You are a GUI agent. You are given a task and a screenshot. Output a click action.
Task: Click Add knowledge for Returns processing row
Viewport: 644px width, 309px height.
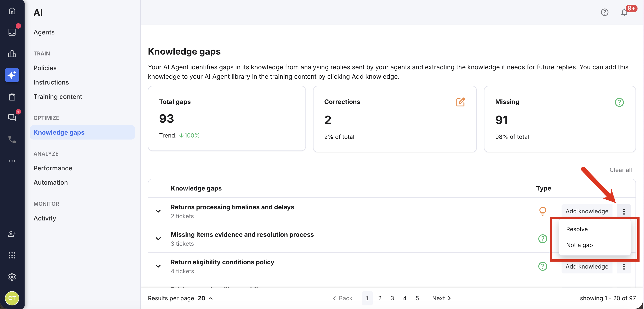587,211
